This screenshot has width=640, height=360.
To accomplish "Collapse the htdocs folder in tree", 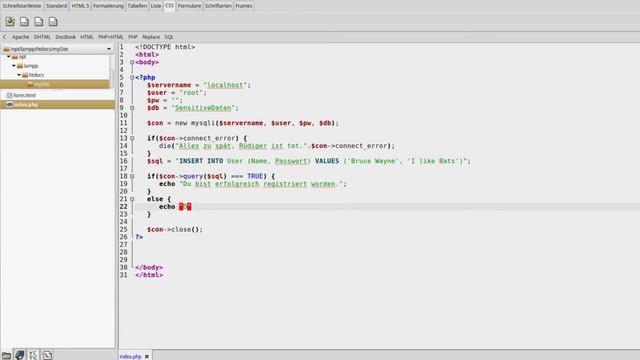I will 19,75.
